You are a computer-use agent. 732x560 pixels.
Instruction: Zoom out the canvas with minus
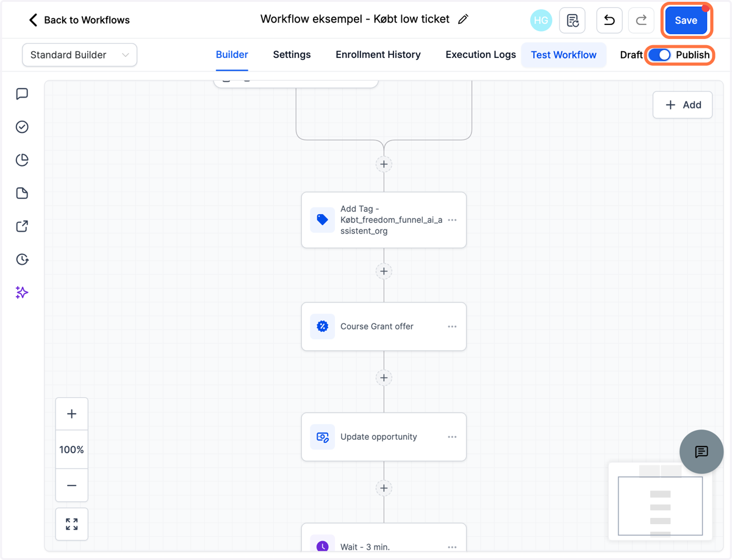coord(71,486)
